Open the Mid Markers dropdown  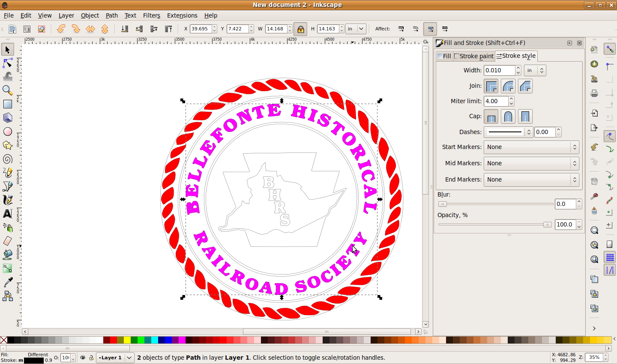(531, 163)
